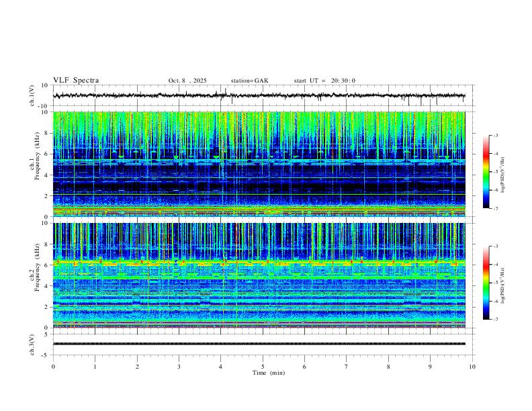Click the "3" tick on Time axis

pyautogui.click(x=179, y=367)
